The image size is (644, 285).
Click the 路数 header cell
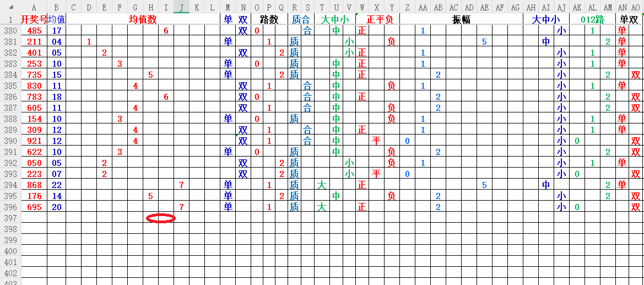pos(269,19)
